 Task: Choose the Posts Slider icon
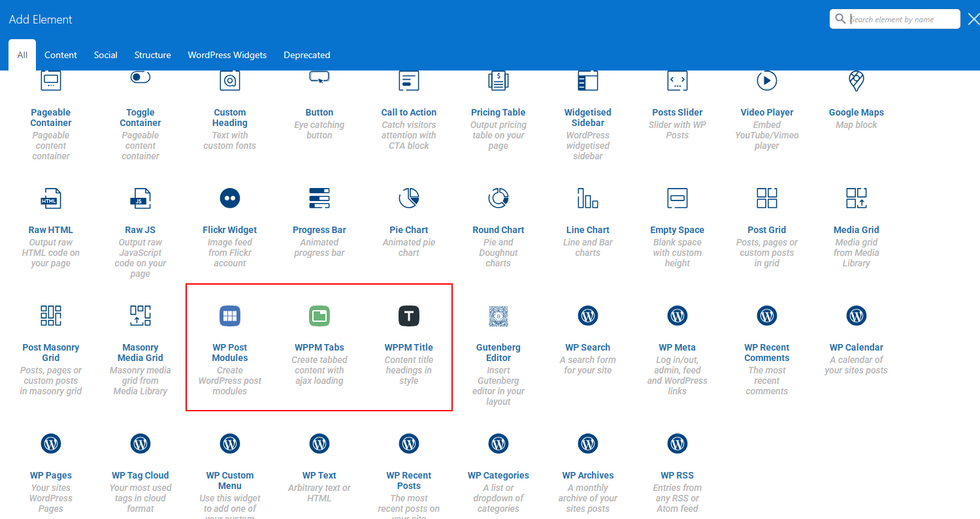coord(678,80)
